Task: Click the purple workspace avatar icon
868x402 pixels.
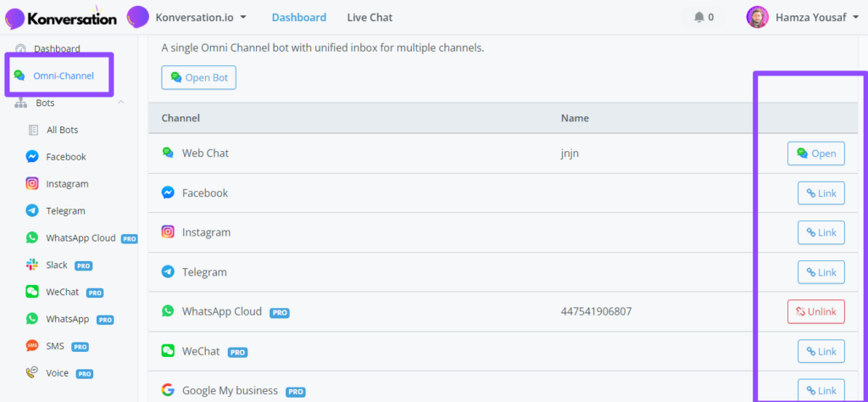Action: [x=138, y=17]
